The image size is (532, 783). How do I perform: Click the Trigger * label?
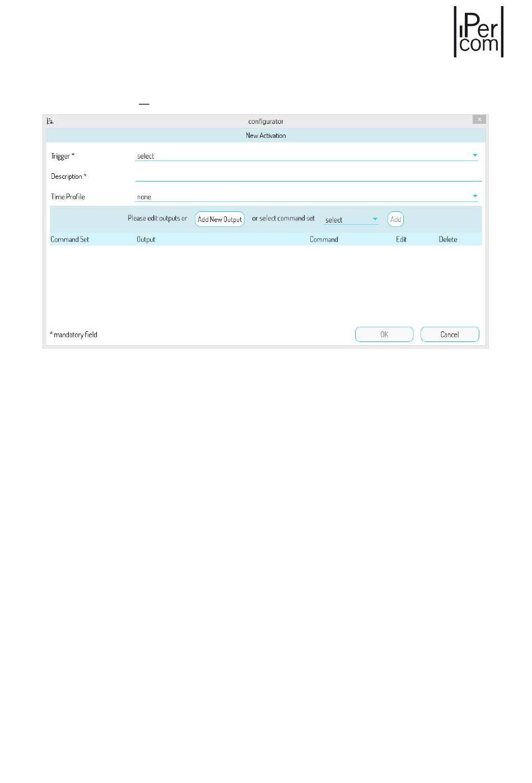point(63,156)
